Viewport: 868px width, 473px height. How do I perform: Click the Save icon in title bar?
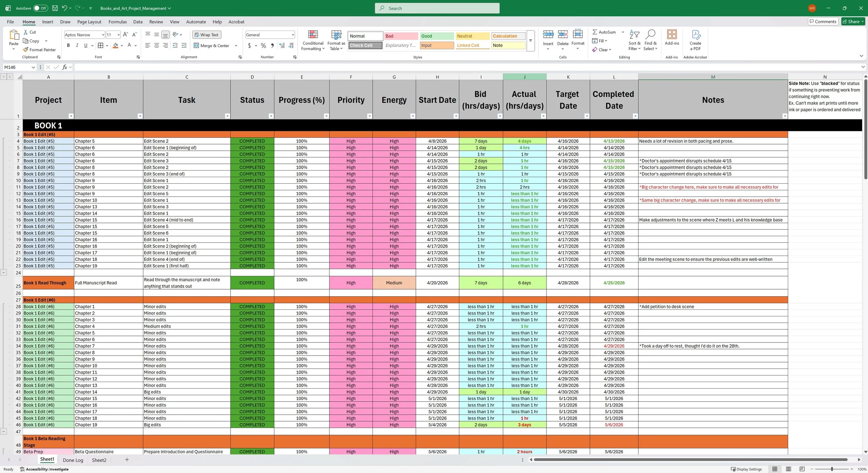coord(55,8)
